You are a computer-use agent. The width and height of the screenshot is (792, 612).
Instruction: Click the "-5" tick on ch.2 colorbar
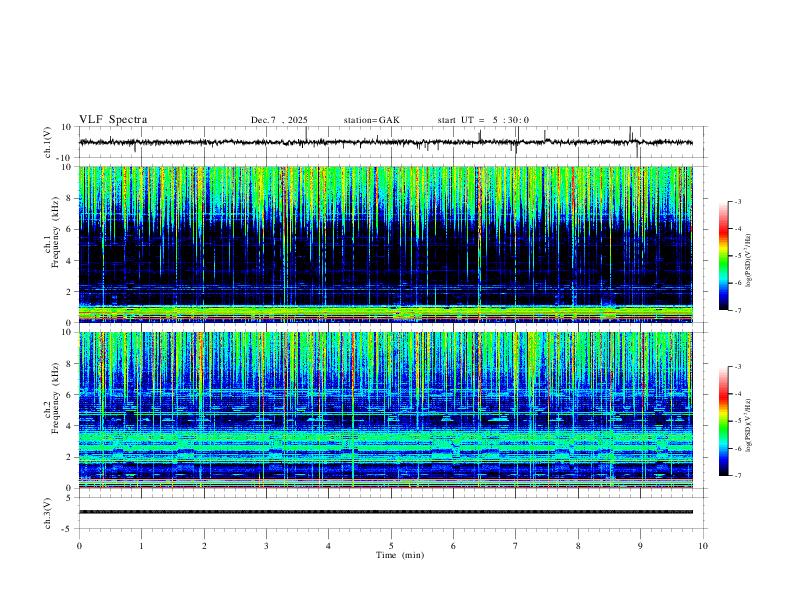coord(737,421)
